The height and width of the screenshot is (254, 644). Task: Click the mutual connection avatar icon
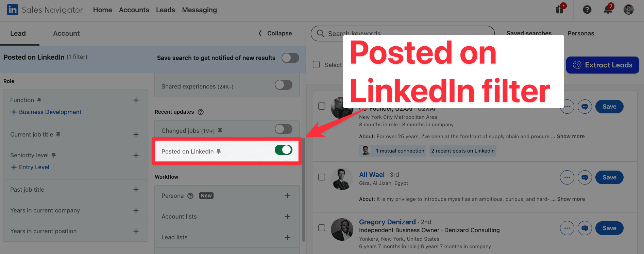click(x=366, y=150)
